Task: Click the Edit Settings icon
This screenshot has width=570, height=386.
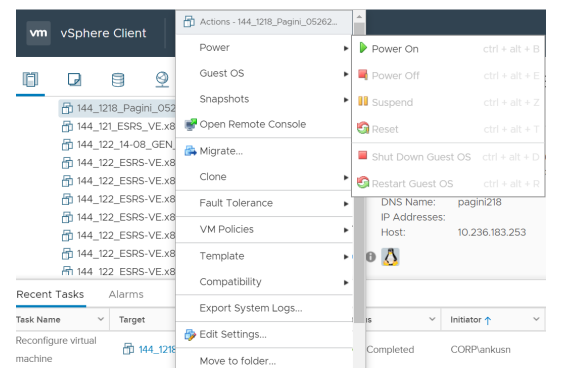Action: 190,334
